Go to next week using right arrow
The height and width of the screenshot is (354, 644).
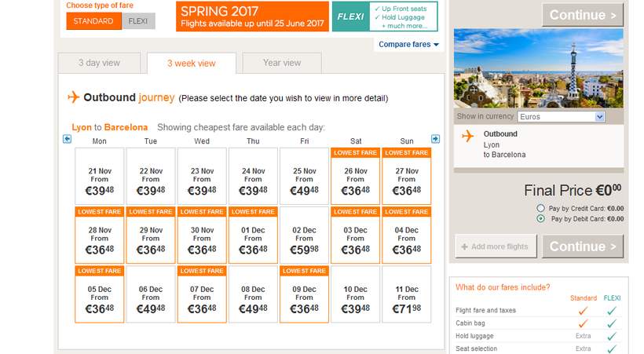(x=436, y=139)
